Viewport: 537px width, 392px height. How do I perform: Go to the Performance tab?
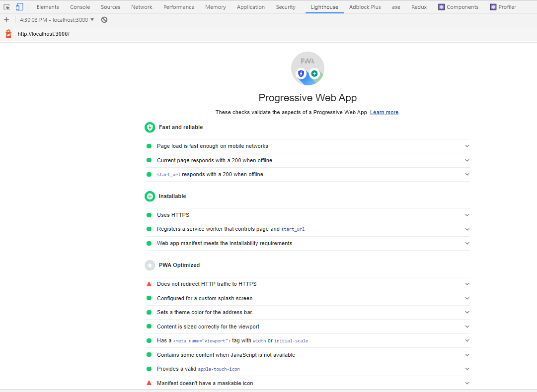click(179, 7)
